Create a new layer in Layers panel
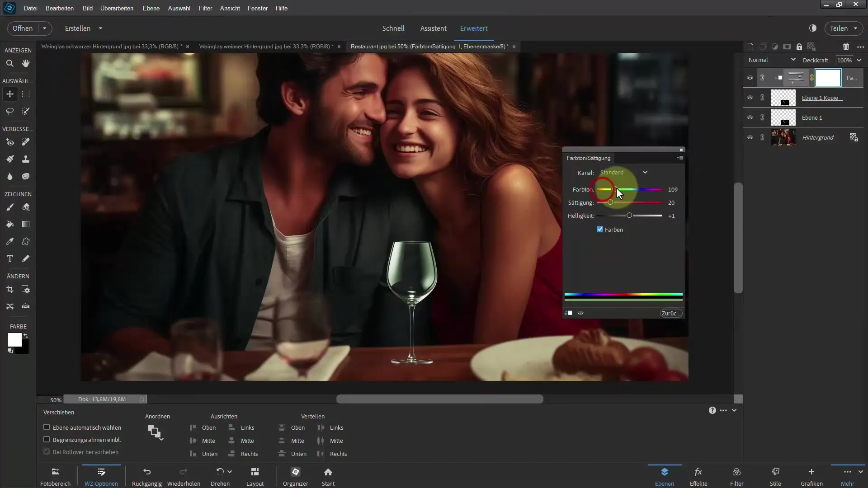 click(x=750, y=47)
